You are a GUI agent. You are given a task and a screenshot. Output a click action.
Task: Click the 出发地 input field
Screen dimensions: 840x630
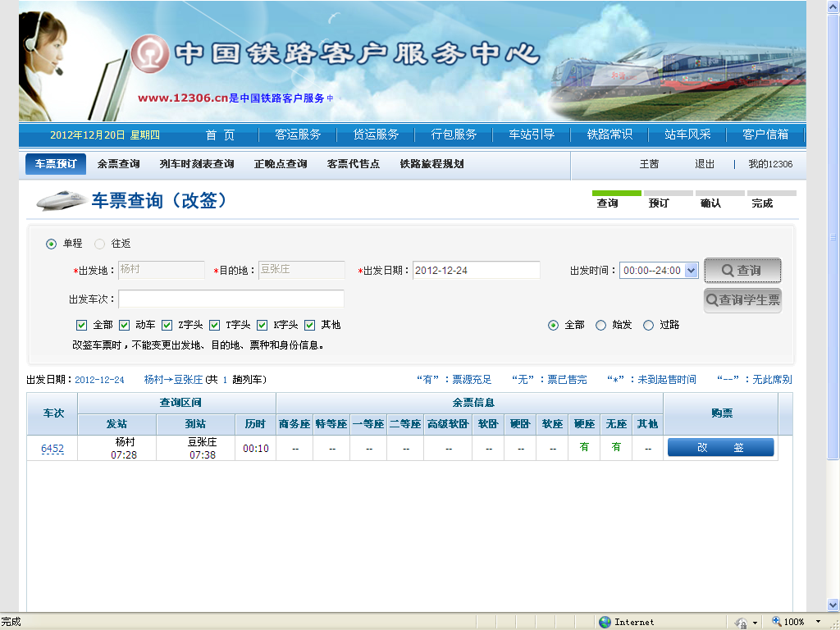(162, 270)
